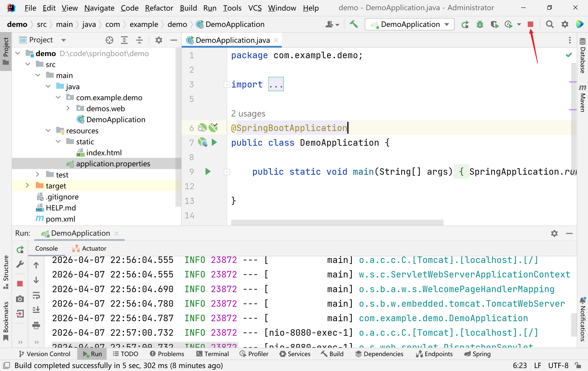Open DemoApplication run configuration dropdown
The width and height of the screenshot is (588, 371).
tap(409, 24)
